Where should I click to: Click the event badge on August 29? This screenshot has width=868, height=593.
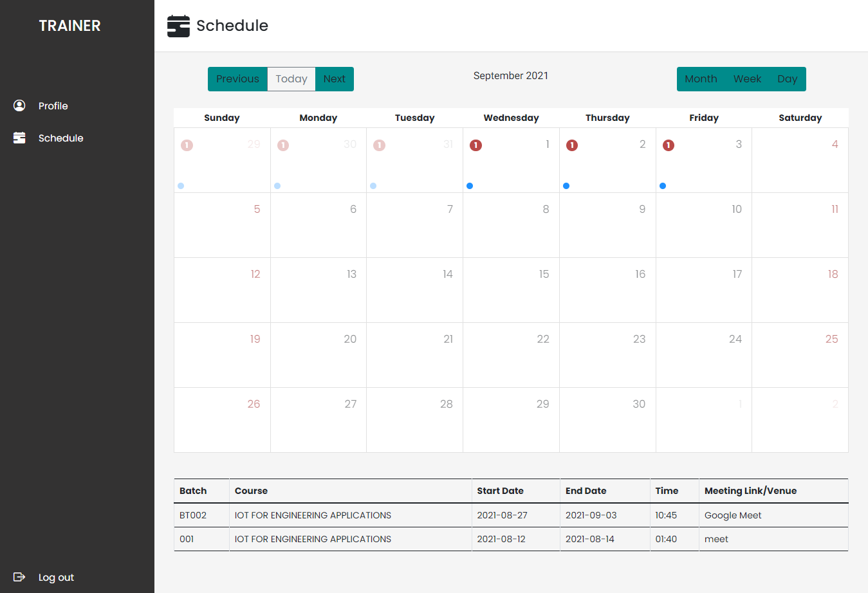[187, 145]
